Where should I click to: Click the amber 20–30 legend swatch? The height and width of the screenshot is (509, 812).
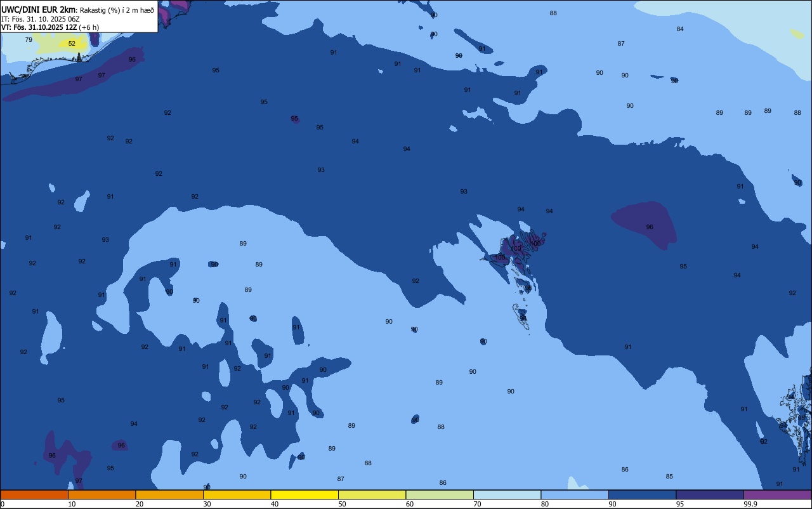point(169,494)
